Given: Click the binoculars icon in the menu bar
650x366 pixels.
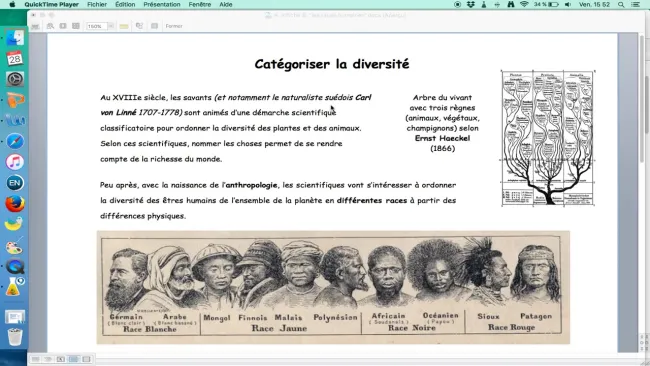Looking at the screenshot, I should pyautogui.click(x=511, y=5).
